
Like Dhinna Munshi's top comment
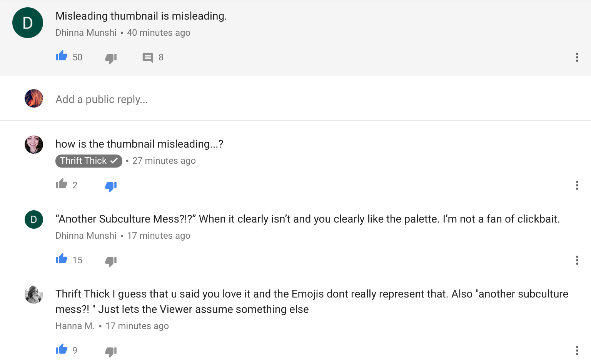click(x=62, y=57)
